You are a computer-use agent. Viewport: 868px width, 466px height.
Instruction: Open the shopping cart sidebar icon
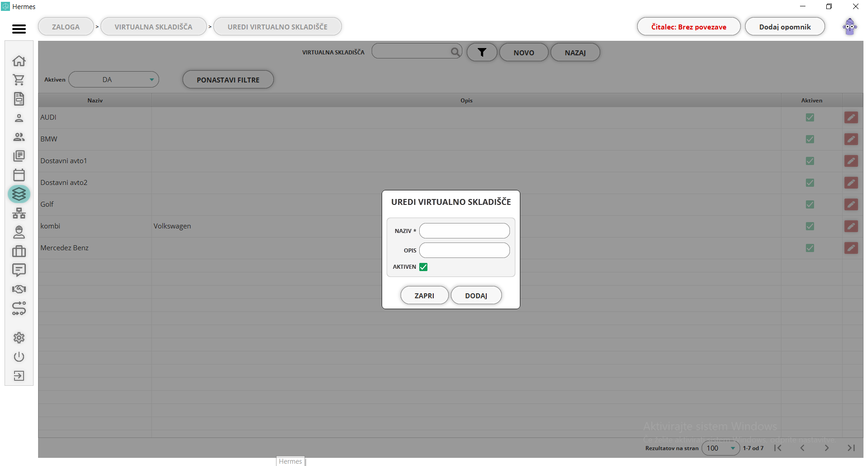tap(19, 80)
